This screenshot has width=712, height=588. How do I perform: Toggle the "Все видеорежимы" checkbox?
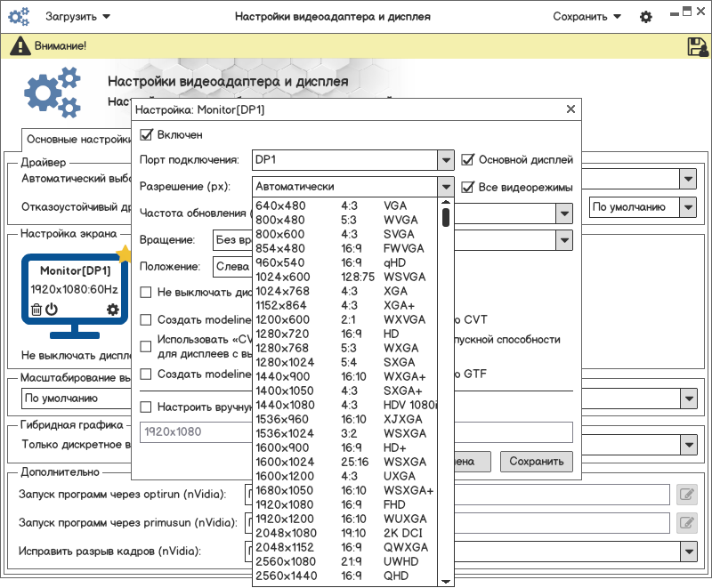coord(468,187)
